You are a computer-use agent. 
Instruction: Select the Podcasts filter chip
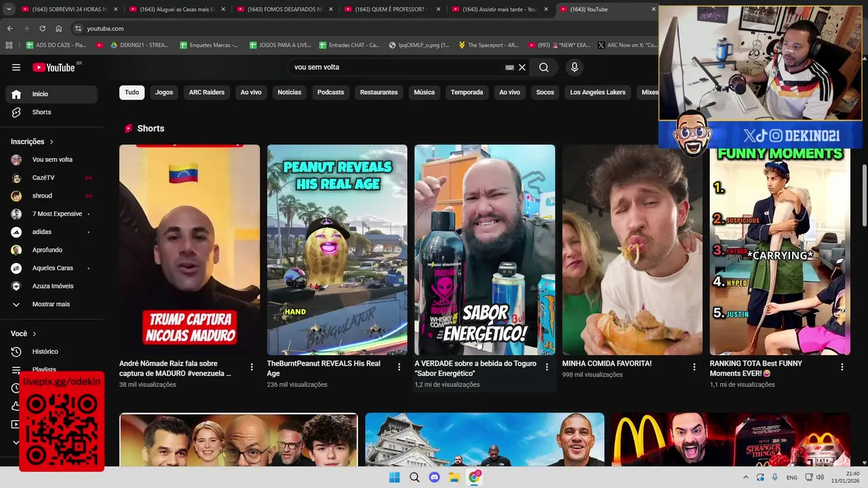(x=331, y=92)
